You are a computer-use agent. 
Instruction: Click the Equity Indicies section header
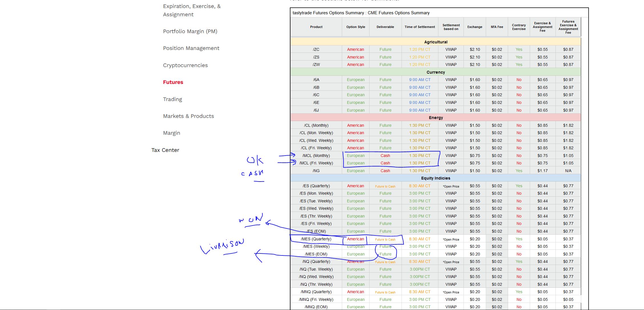tap(436, 178)
